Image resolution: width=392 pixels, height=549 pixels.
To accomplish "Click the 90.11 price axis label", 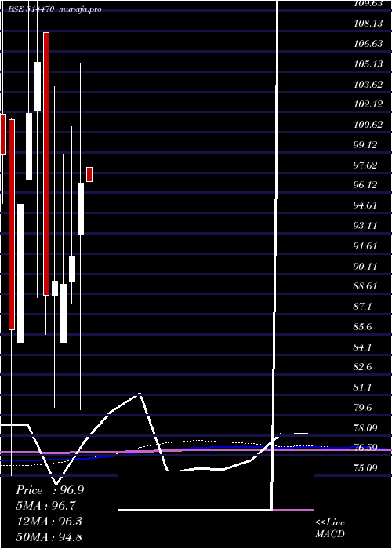I will coord(365,267).
